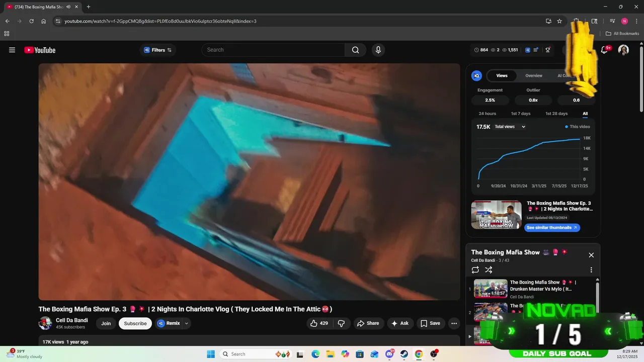
Task: Open the tab search icon in the toolbar
Action: click(x=594, y=21)
